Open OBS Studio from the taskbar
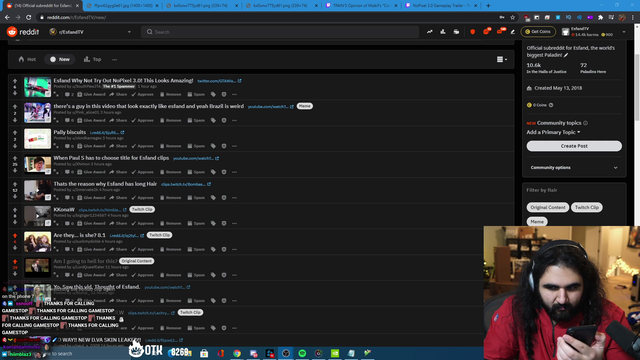The height and width of the screenshot is (360, 640). click(286, 353)
